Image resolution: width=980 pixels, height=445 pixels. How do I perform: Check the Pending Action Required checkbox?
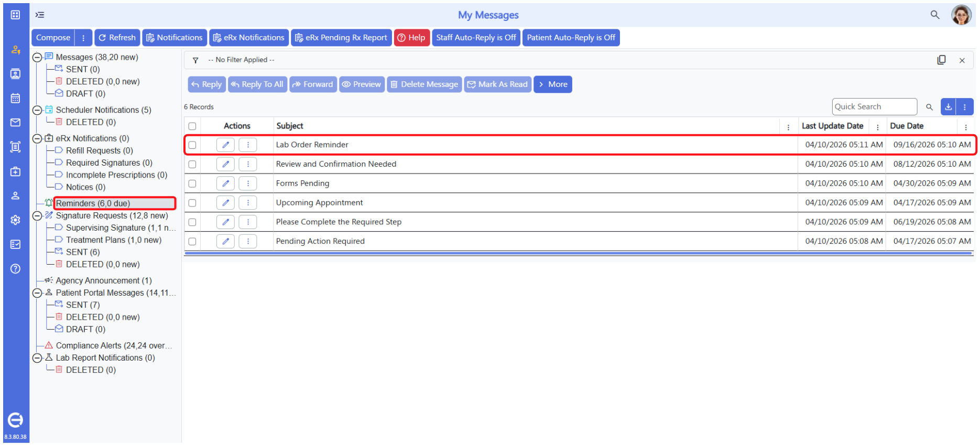(x=192, y=242)
